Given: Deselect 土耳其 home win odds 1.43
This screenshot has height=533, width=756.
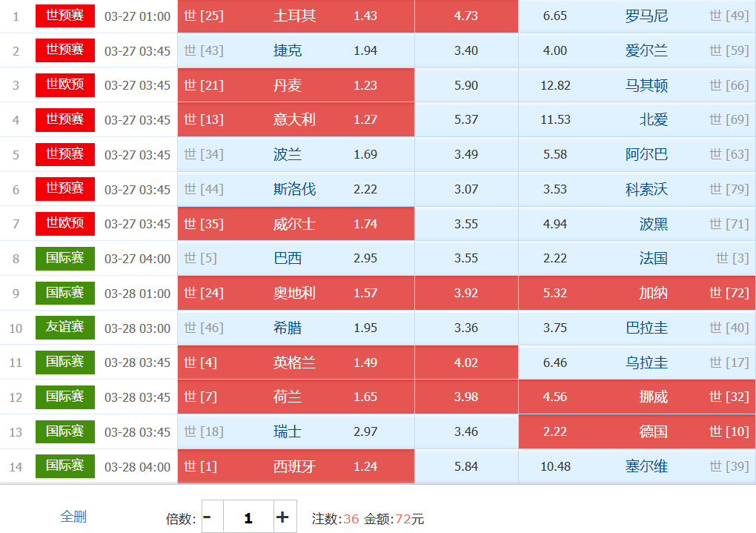Looking at the screenshot, I should click(296, 16).
